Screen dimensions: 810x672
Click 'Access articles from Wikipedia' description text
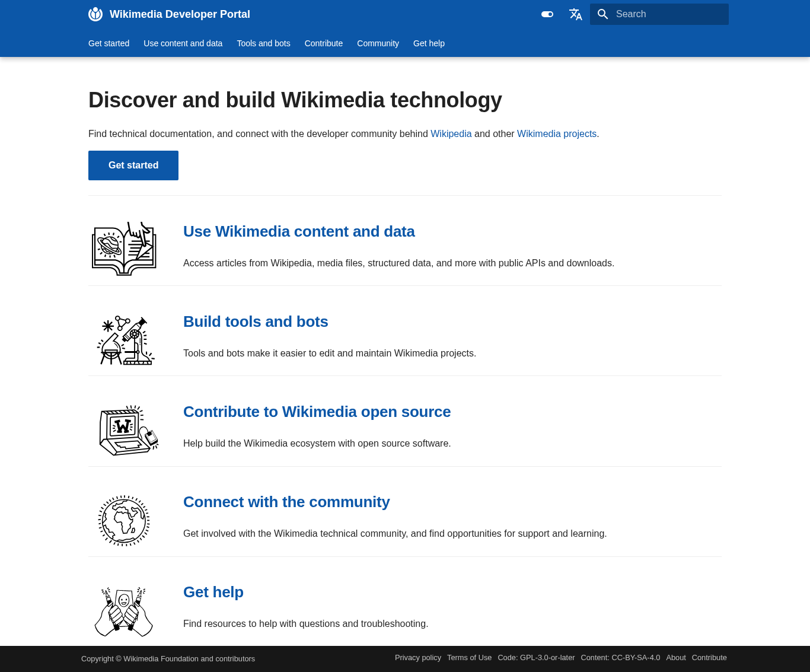coord(398,263)
